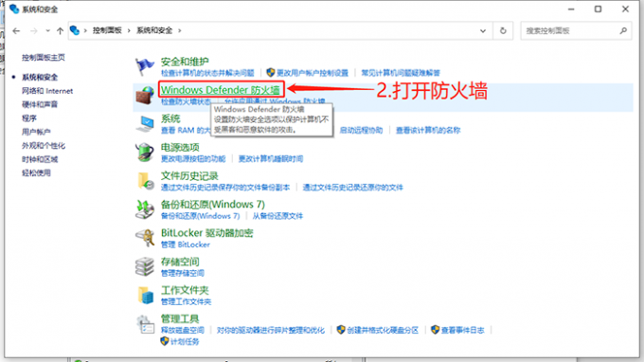
Task: Click 对你的驱动器进行碎片整理和优化 link
Action: pyautogui.click(x=271, y=330)
